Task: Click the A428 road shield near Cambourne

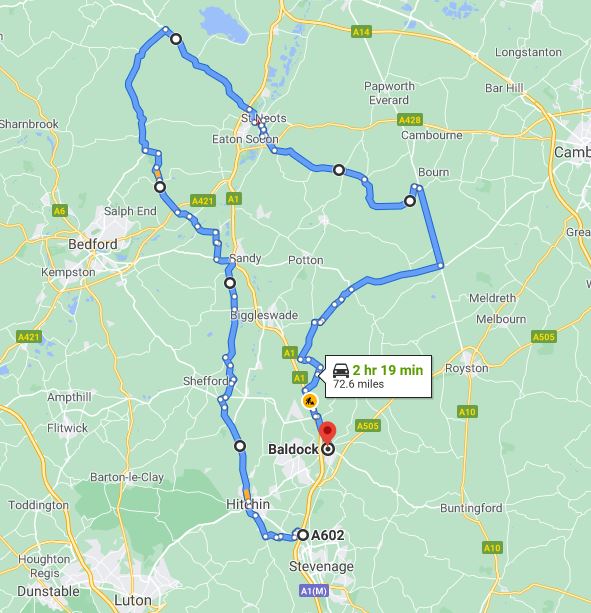Action: [x=410, y=120]
